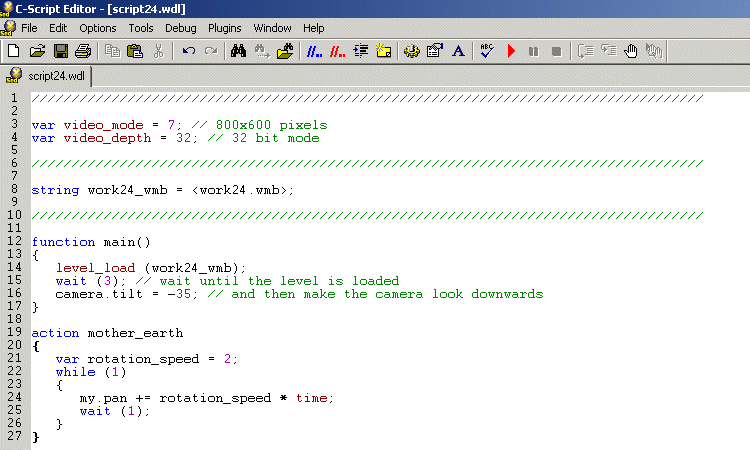Click the font 'A' icon

(x=458, y=51)
